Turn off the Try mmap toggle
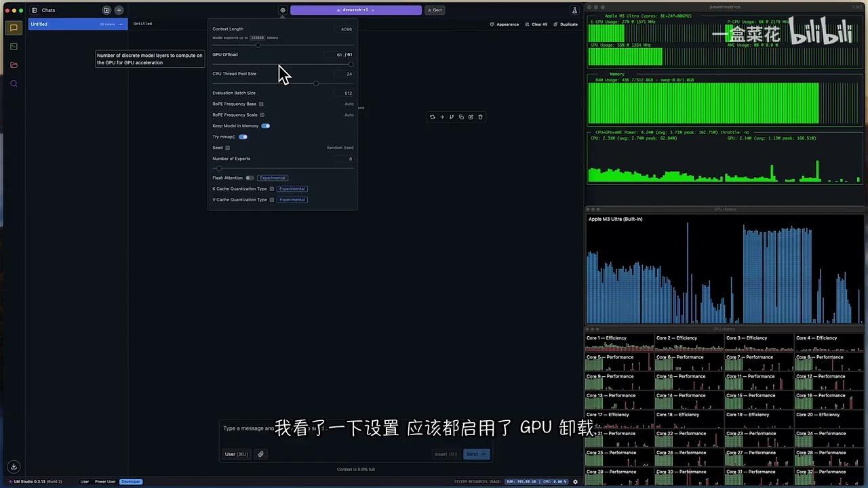 pyautogui.click(x=243, y=136)
